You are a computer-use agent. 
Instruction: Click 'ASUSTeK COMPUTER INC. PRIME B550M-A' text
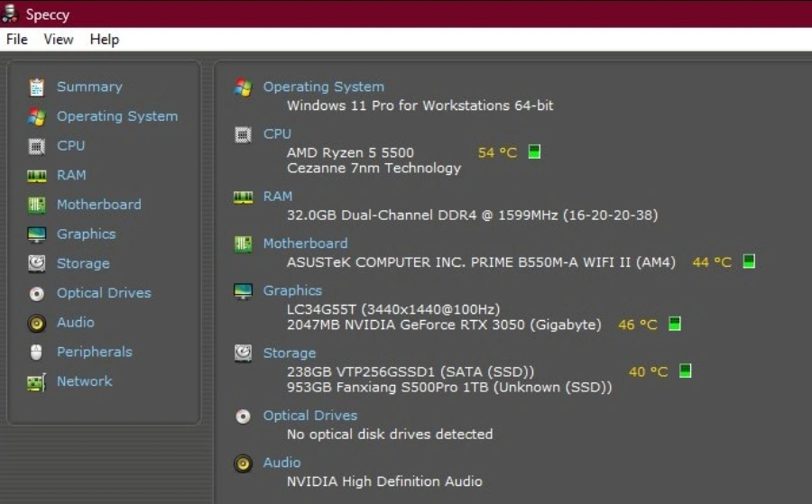tap(481, 262)
